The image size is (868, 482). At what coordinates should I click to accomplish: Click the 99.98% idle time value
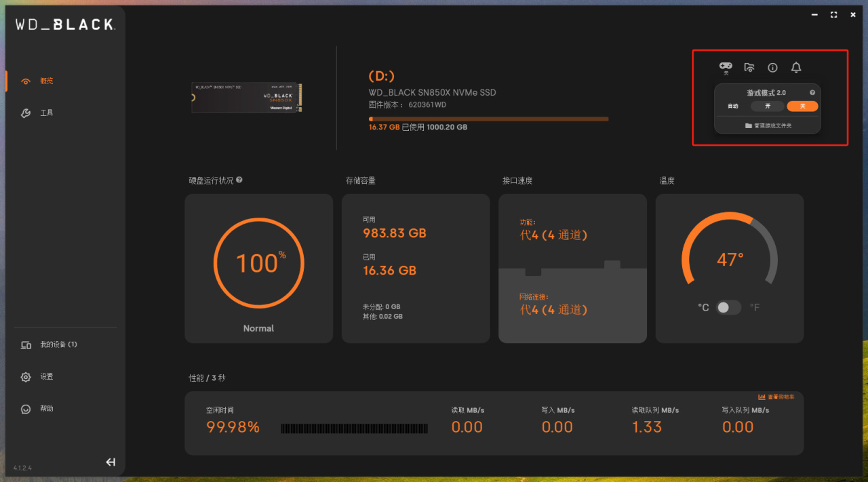233,427
